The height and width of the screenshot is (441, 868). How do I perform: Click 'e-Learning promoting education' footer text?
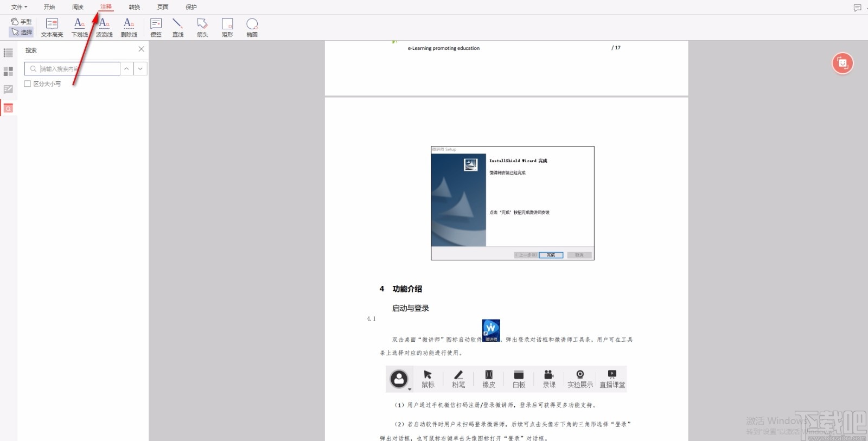pyautogui.click(x=444, y=48)
